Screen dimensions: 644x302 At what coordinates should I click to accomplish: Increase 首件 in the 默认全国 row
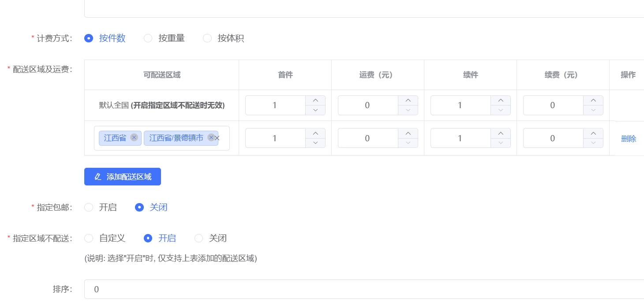[x=315, y=100]
